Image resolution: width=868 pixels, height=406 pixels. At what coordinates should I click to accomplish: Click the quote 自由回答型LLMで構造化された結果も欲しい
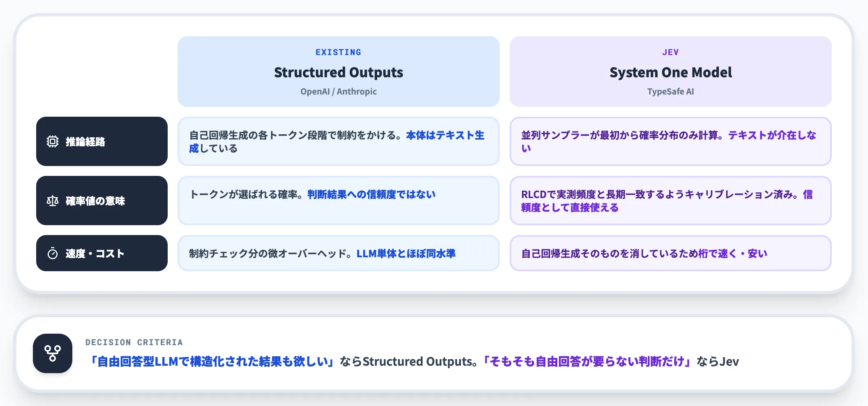tap(212, 362)
